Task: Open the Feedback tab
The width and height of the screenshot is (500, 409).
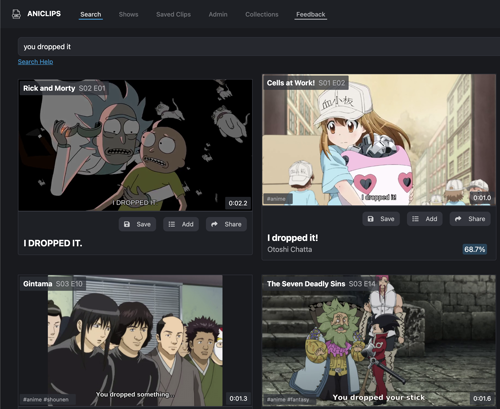Action: [311, 14]
